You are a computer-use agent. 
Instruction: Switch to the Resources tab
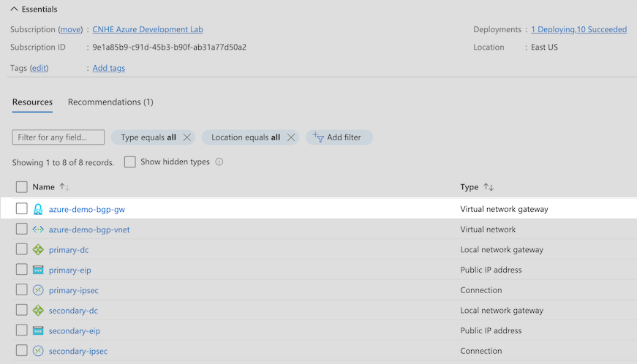32,102
